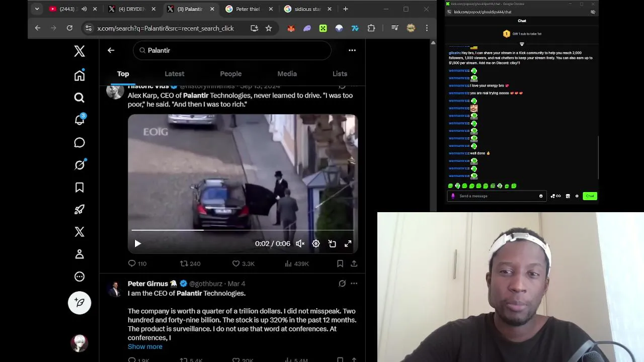This screenshot has height=362, width=644.
Task: Switch to the Lists tab
Action: 340,74
